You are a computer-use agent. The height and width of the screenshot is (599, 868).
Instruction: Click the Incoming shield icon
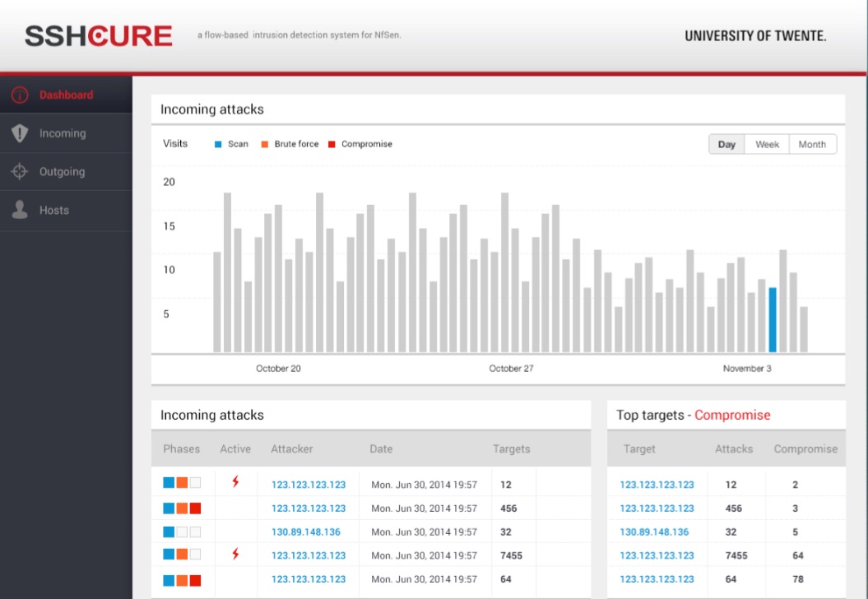[x=21, y=133]
